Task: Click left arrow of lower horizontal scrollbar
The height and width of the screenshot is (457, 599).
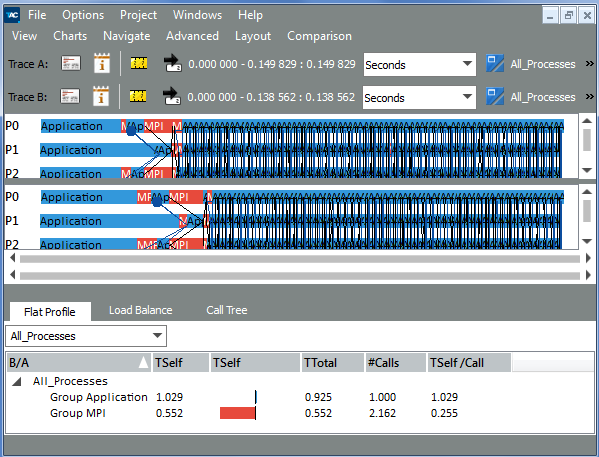Action: (13, 275)
